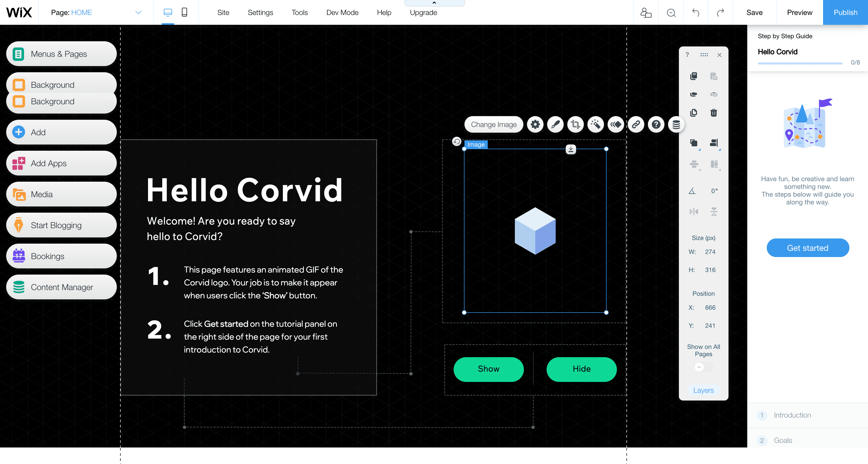The image size is (868, 464).
Task: Click the Publish button
Action: [x=845, y=12]
